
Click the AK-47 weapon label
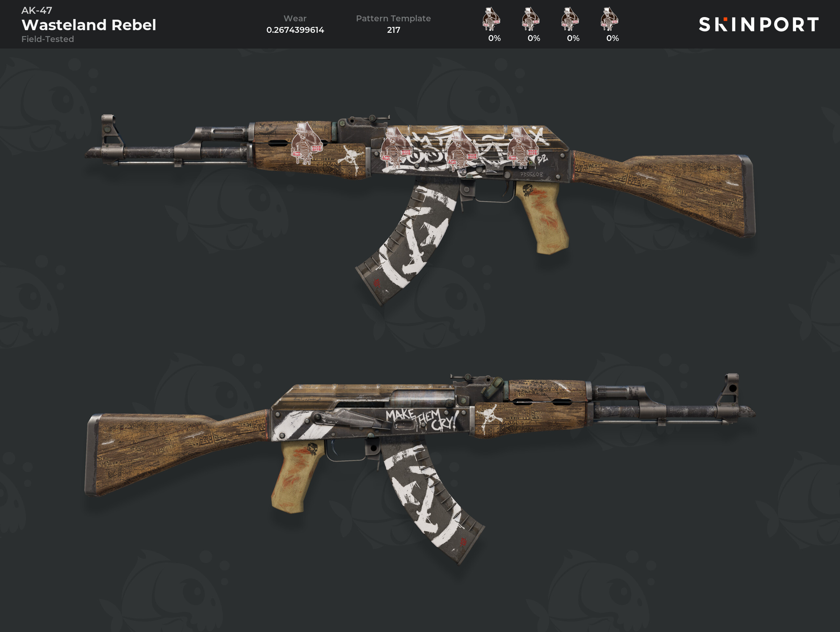point(36,10)
